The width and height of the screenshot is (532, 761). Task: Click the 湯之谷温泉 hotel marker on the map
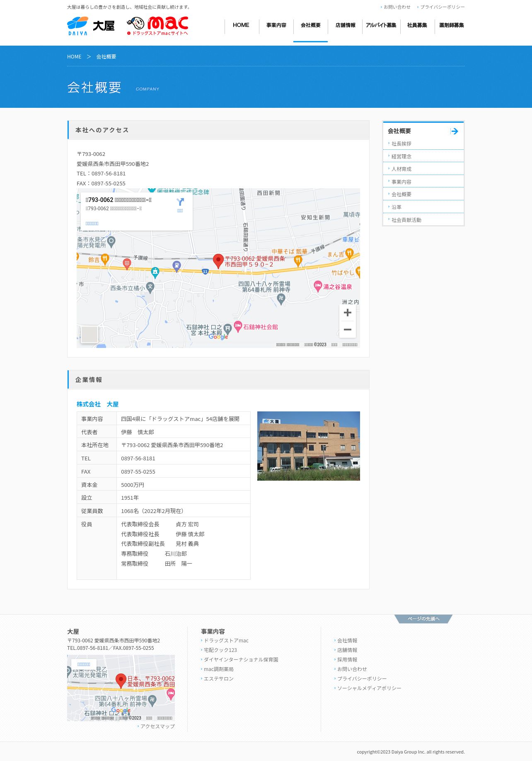[x=318, y=286]
